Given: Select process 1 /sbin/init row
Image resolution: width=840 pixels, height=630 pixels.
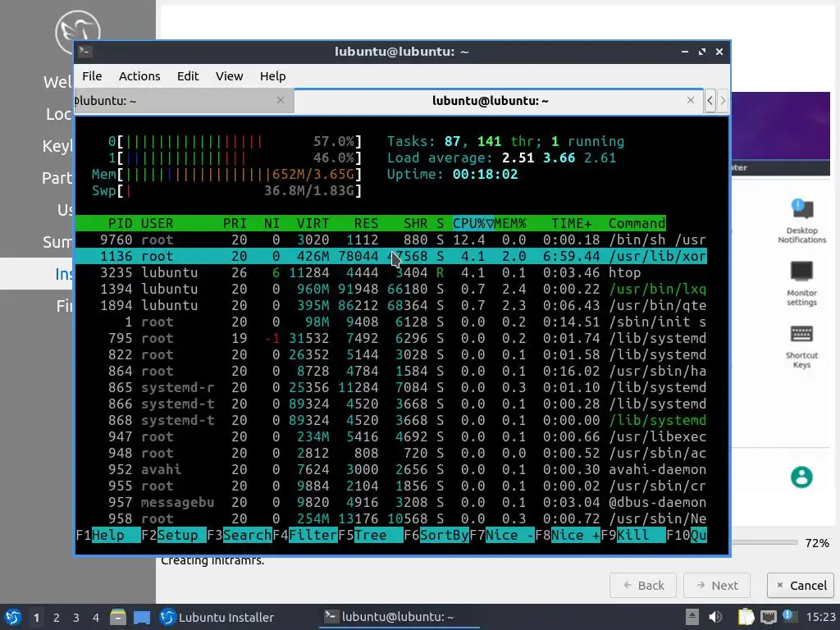Looking at the screenshot, I should tap(391, 322).
